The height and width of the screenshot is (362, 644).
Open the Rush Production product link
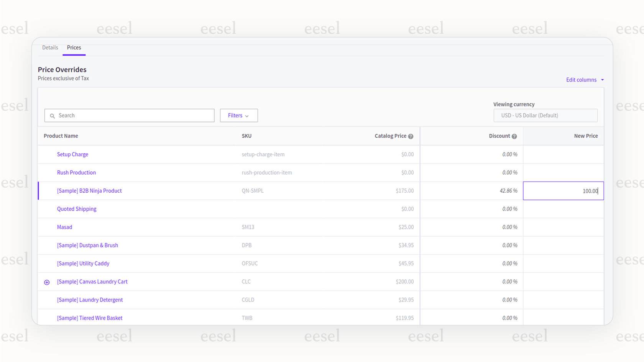coord(76,172)
